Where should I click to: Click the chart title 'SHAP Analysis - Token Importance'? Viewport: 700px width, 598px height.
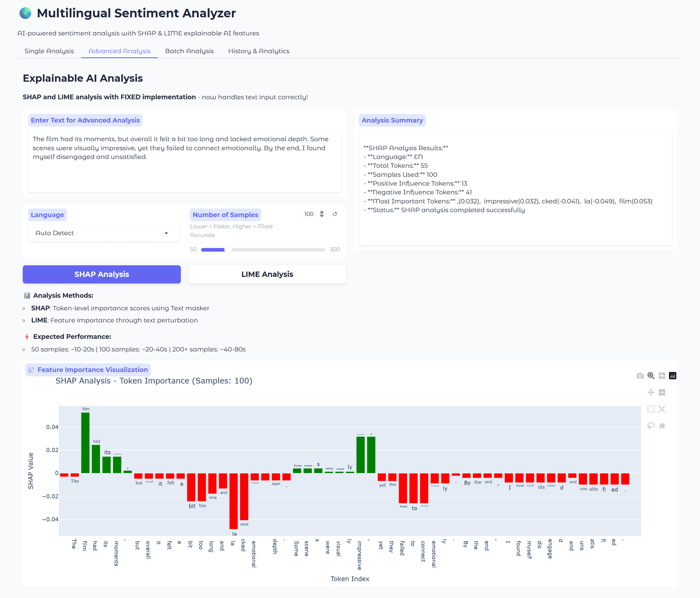pyautogui.click(x=154, y=381)
